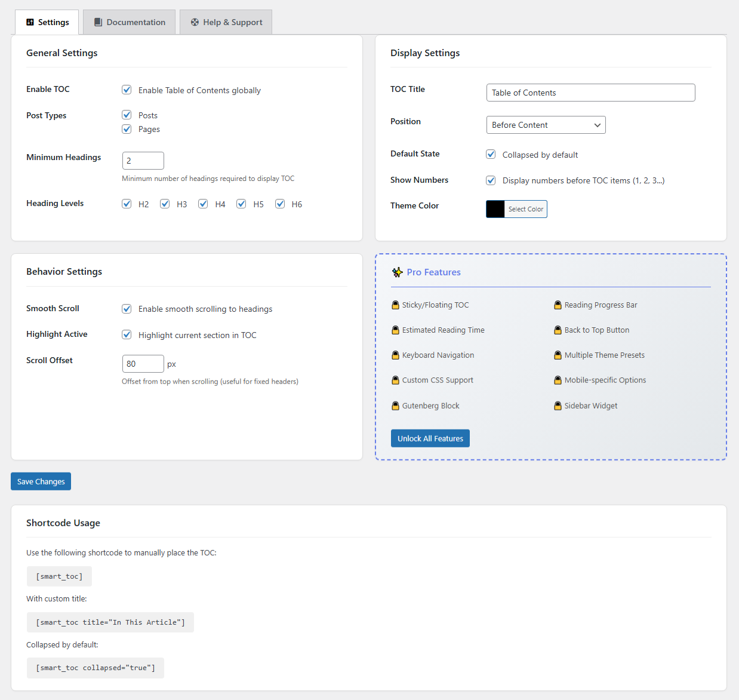Click the lock icon beside Gutenberg Block
This screenshot has width=739, height=700.
tap(395, 406)
